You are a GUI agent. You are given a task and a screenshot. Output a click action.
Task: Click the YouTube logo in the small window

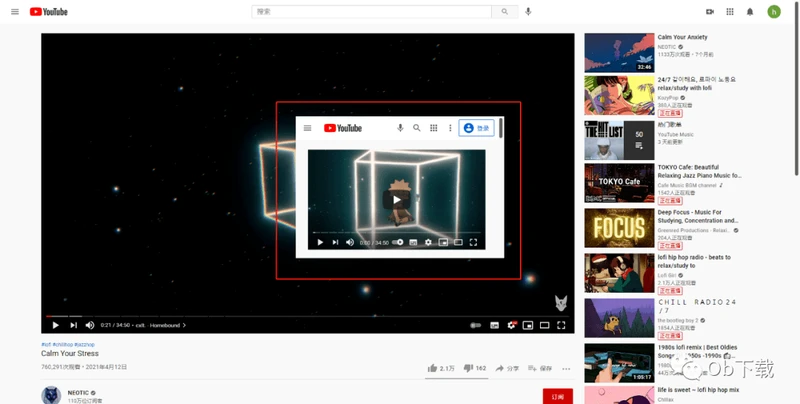tap(343, 128)
